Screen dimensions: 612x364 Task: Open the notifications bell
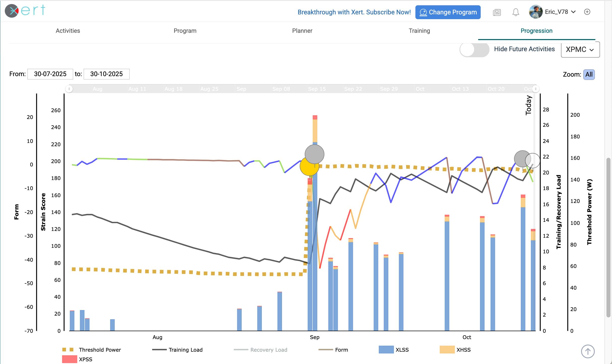pos(515,12)
